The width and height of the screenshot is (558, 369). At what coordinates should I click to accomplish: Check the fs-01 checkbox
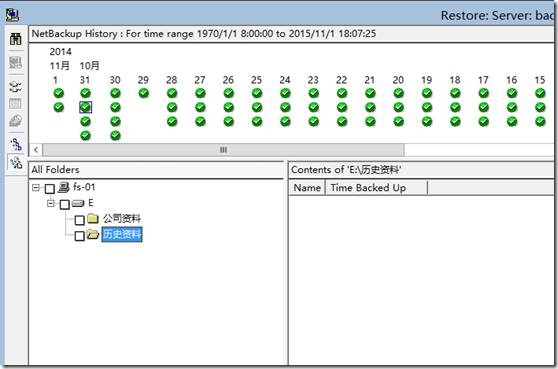50,189
